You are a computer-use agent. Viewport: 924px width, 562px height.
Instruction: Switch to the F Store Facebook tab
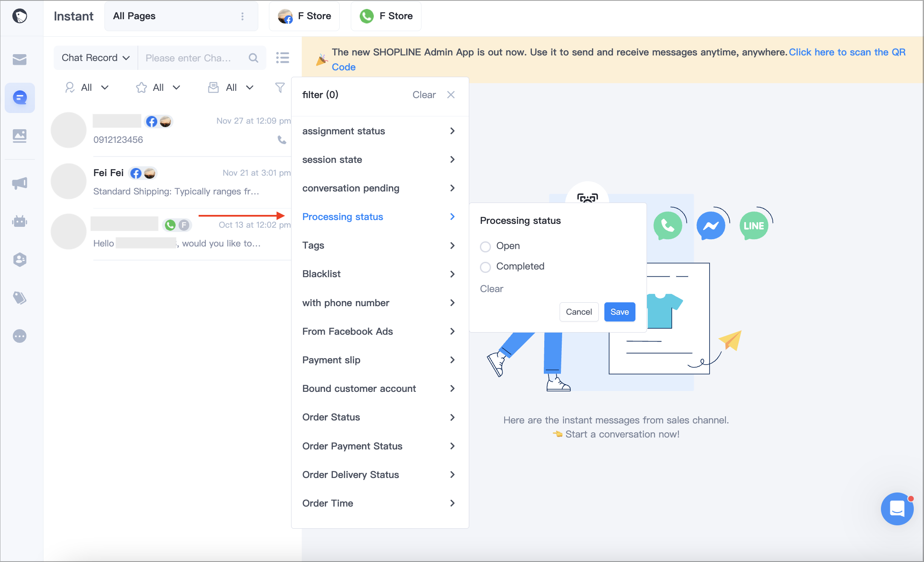(x=304, y=16)
